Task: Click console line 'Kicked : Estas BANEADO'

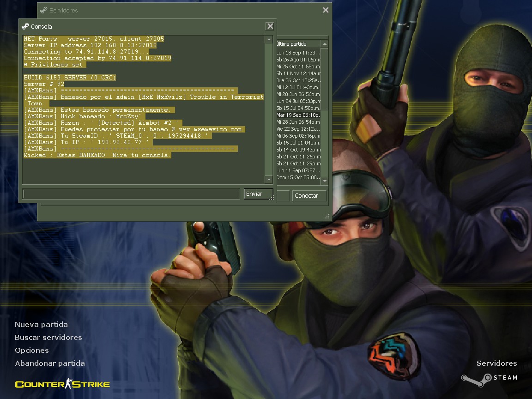Action: click(97, 155)
